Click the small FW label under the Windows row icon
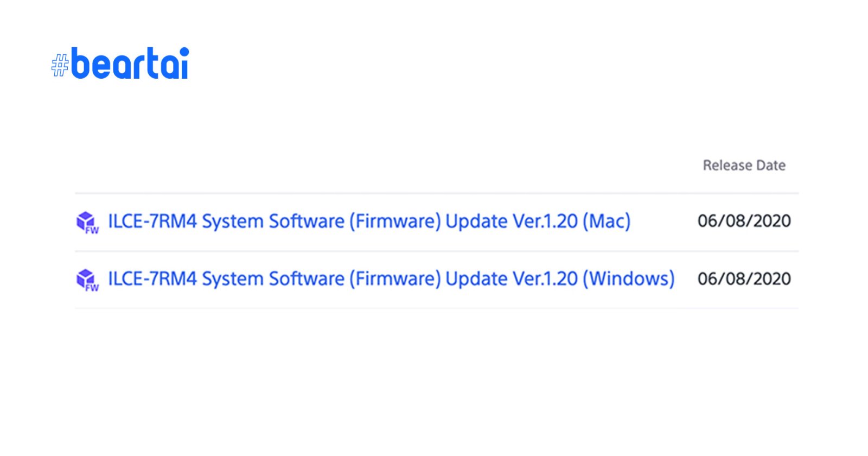Screen dimensions: 868x456 (x=92, y=288)
